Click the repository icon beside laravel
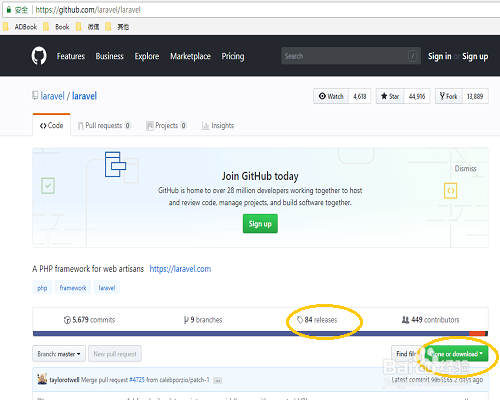The height and width of the screenshot is (400, 500). pyautogui.click(x=35, y=96)
